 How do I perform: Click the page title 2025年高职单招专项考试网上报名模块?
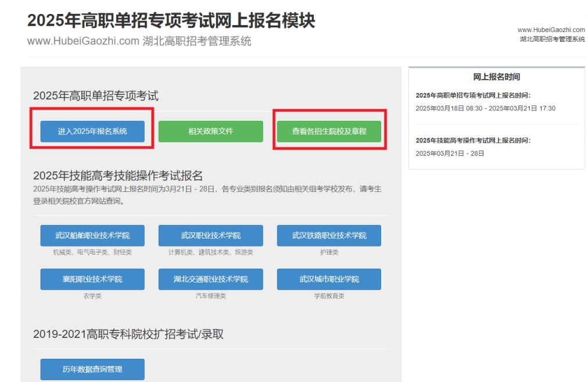pyautogui.click(x=171, y=20)
